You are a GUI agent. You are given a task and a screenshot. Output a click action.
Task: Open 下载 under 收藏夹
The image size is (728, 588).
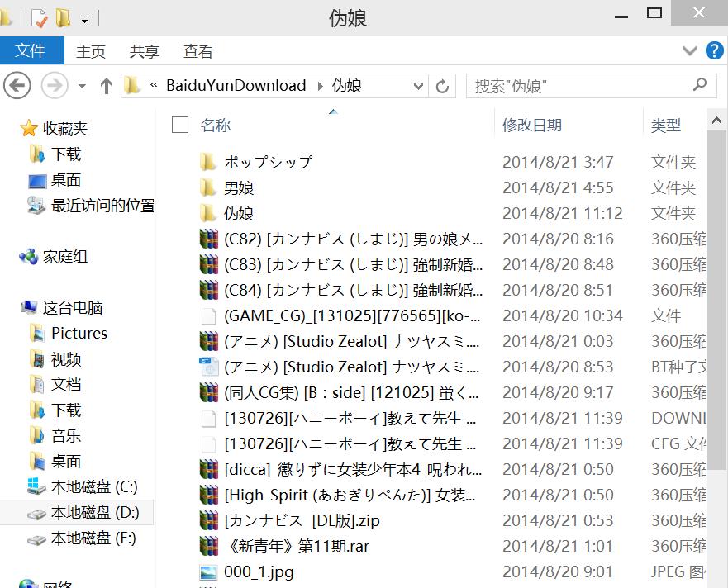(66, 154)
